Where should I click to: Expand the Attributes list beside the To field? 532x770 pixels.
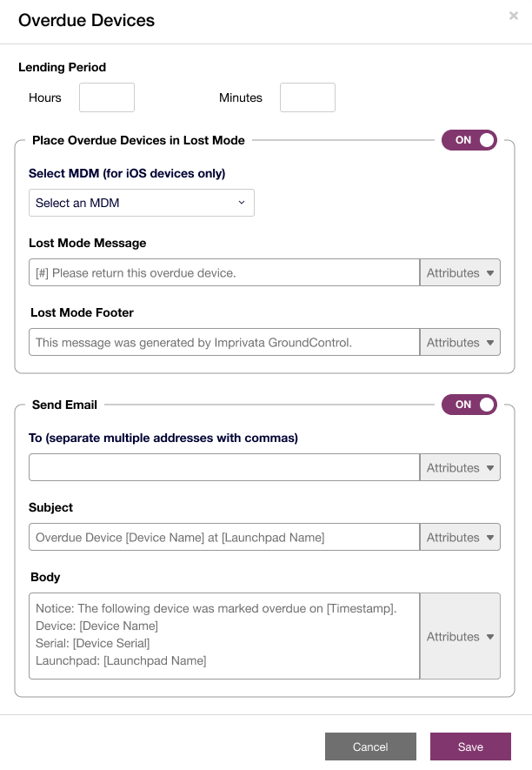click(460, 467)
